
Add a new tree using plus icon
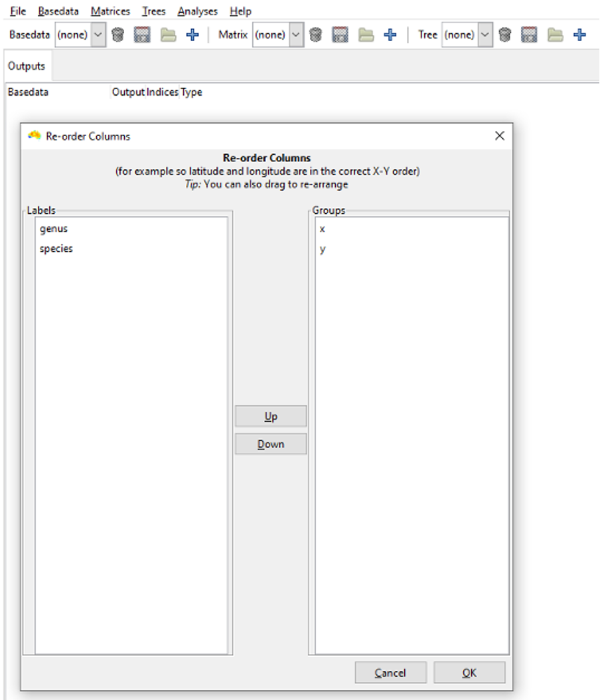[x=579, y=35]
